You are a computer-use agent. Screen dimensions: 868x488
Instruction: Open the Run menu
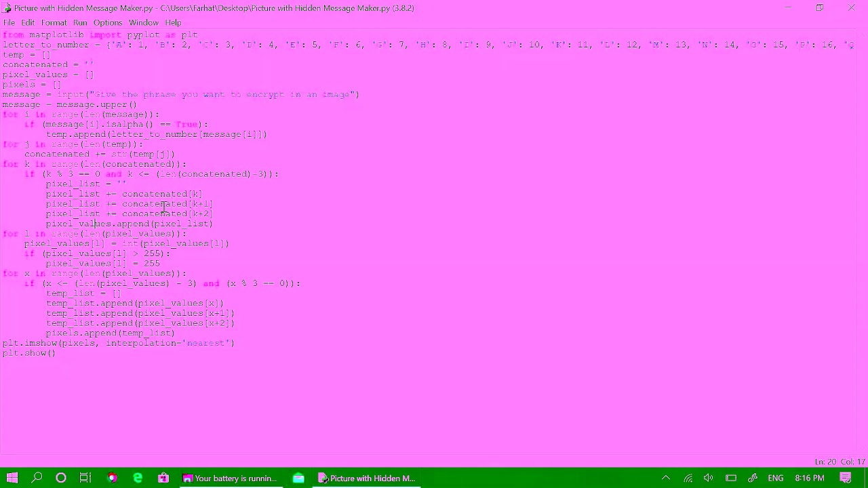click(80, 22)
